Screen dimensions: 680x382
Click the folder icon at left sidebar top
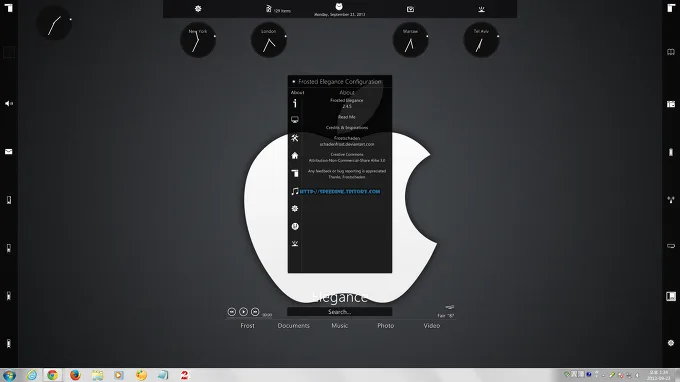9,8
